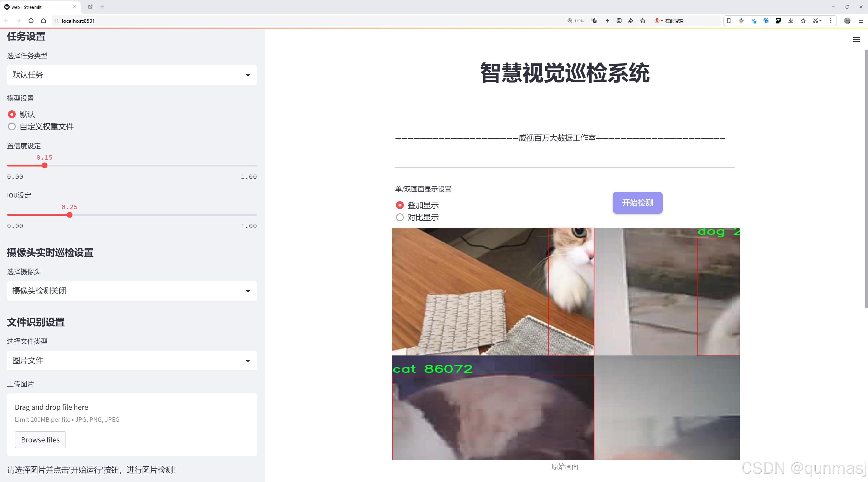Viewport: 868px width, 482px height.
Task: Click the IOU slider handle at 0.25
Action: click(69, 215)
